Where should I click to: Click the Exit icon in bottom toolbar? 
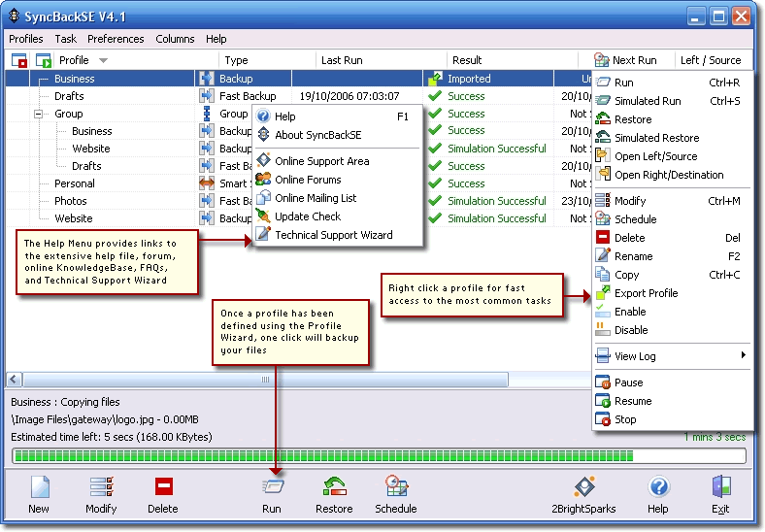(x=719, y=487)
